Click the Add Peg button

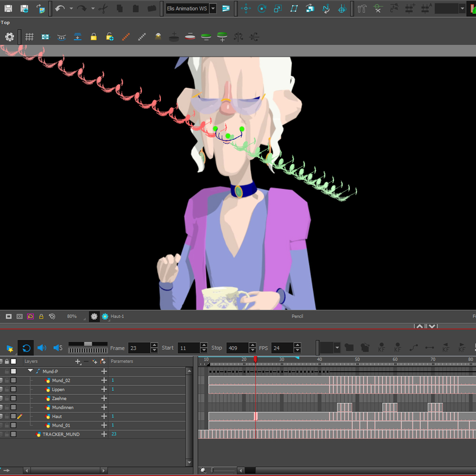(x=103, y=361)
